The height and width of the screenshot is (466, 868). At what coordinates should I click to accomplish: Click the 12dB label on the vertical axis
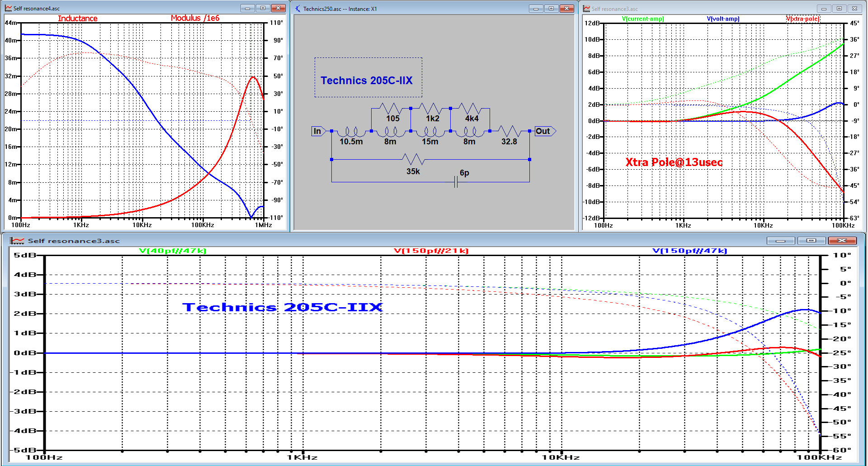[592, 23]
